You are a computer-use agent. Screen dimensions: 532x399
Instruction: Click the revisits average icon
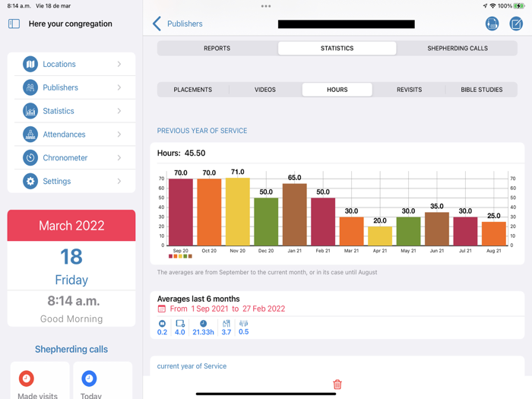226,324
